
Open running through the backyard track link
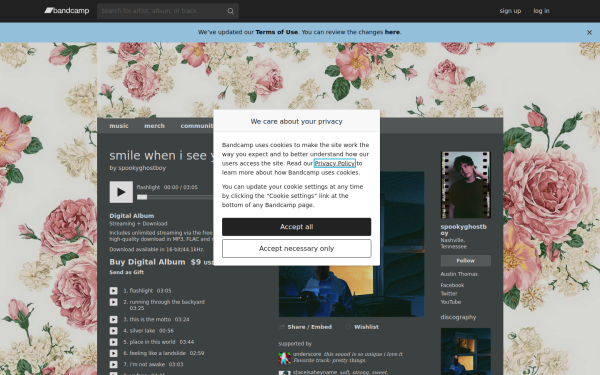[x=167, y=302]
